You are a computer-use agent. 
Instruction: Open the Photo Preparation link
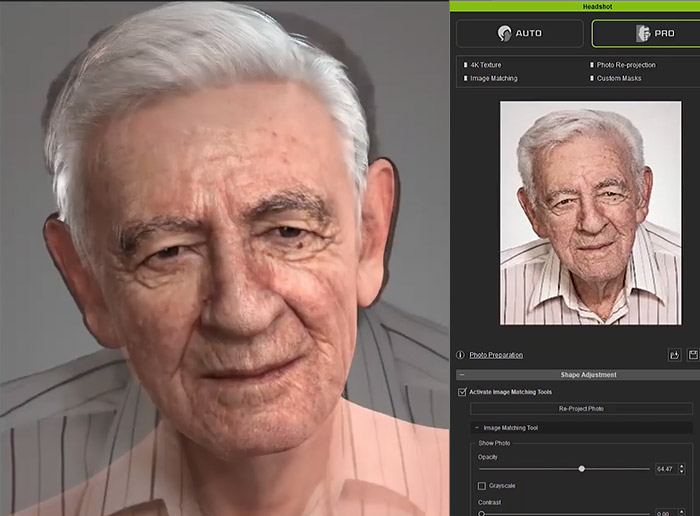[496, 355]
